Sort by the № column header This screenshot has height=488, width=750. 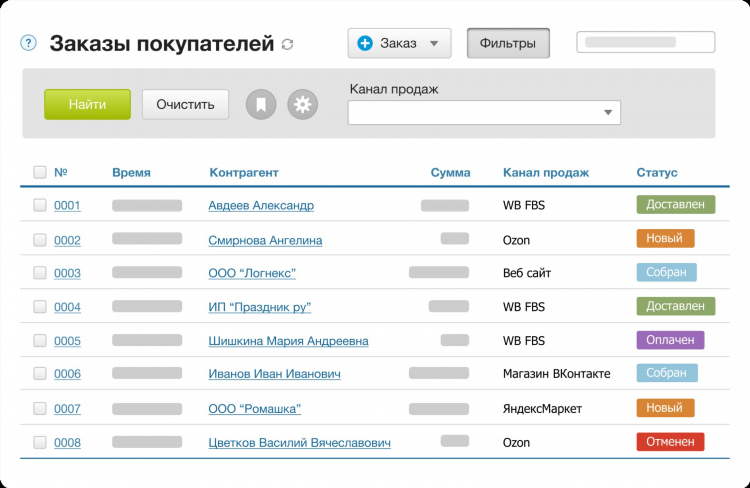pos(61,172)
